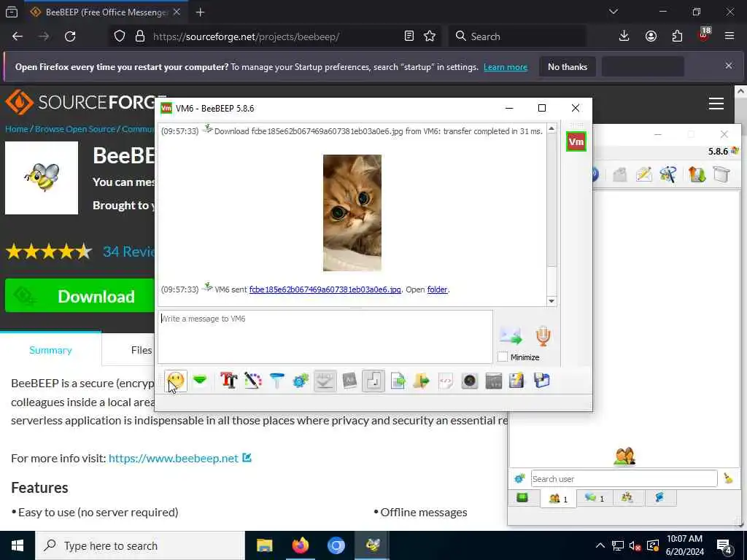Image resolution: width=747 pixels, height=560 pixels.
Task: Enable the Minimize checkbox in chat window
Action: pyautogui.click(x=503, y=357)
